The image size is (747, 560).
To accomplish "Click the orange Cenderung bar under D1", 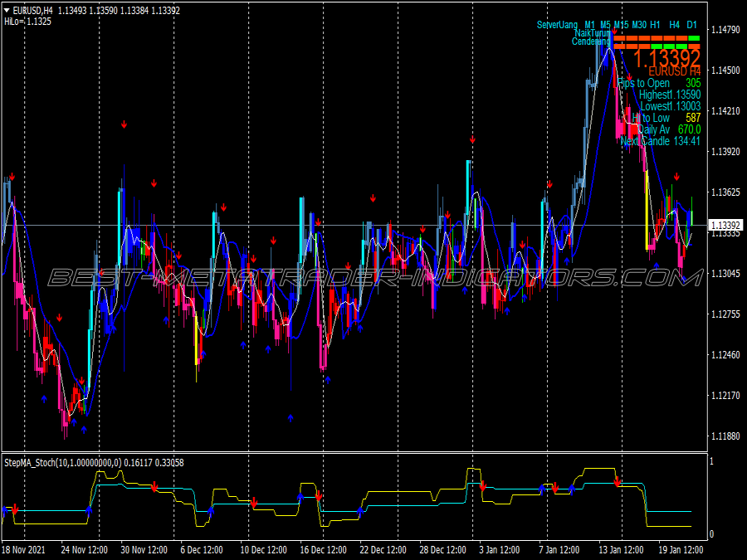I will 694,46.
